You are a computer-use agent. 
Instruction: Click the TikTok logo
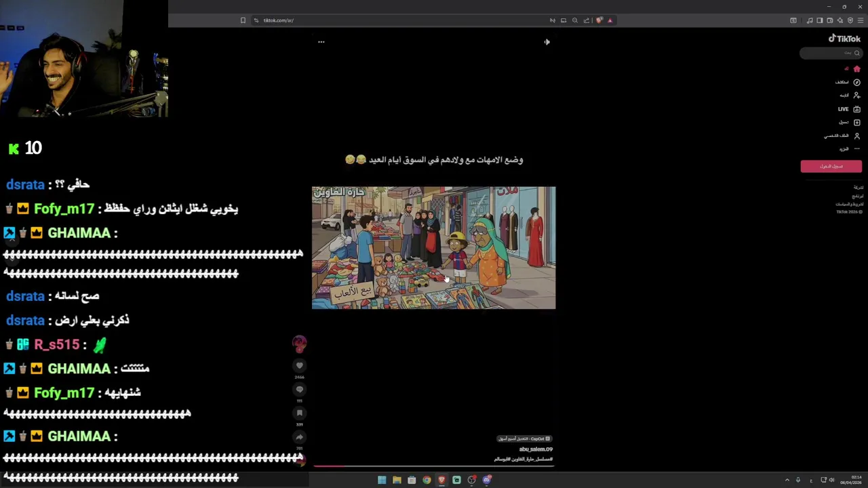pos(844,39)
